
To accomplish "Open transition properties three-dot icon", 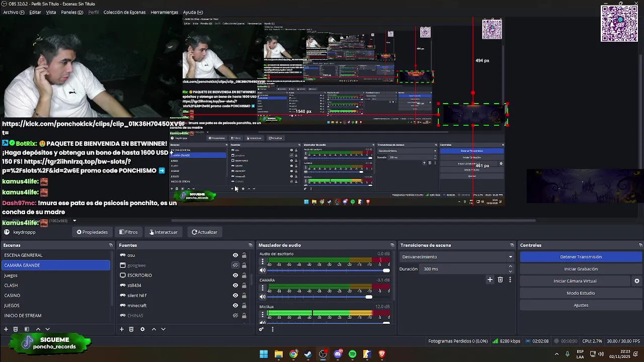I will [x=510, y=280].
